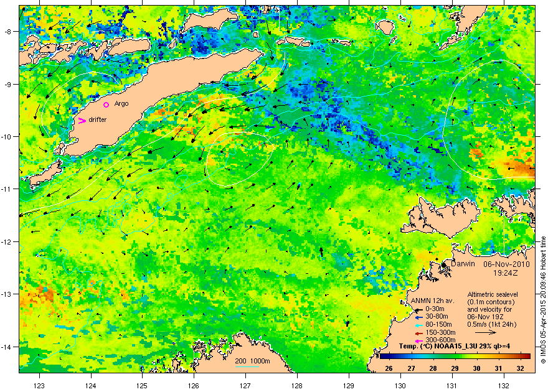This screenshot has height=392, width=548.
Task: Click the '-13' latitude axis label
Action: click(x=7, y=294)
